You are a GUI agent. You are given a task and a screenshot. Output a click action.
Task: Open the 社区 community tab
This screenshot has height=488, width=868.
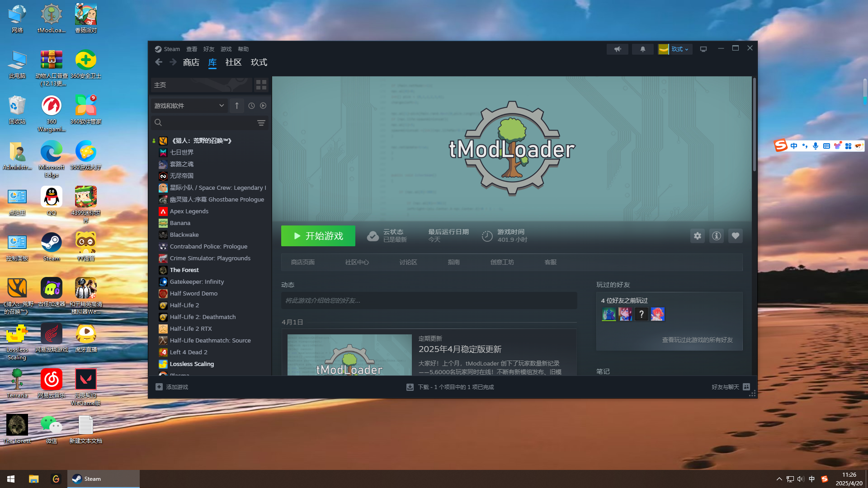click(x=234, y=62)
